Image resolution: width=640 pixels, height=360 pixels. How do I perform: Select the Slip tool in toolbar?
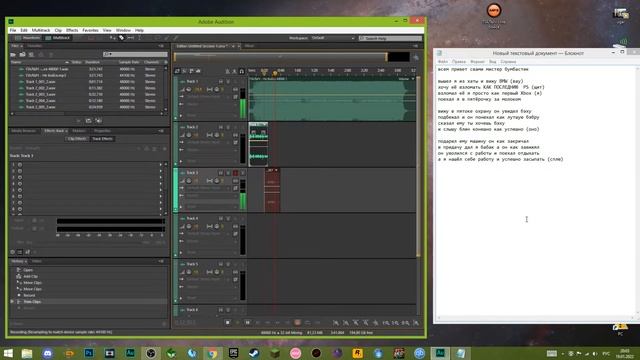[x=131, y=38]
